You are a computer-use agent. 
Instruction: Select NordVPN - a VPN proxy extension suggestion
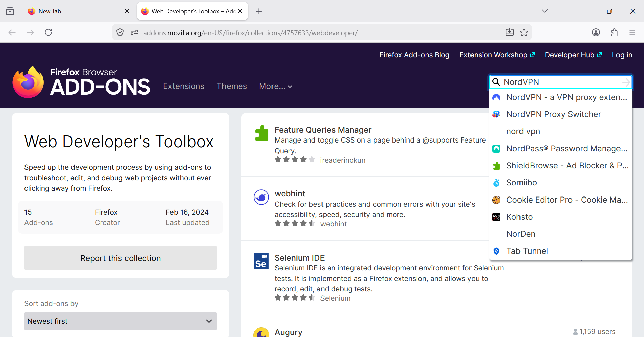tap(561, 97)
